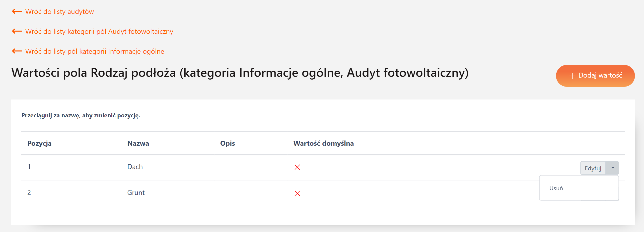Screen dimensions: 644x232
Task: Click the Dach name cell
Action: tap(135, 167)
